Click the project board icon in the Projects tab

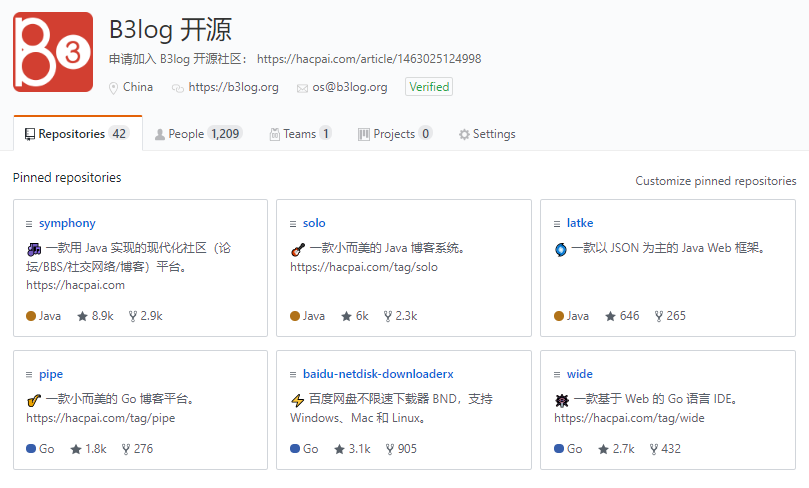tap(364, 134)
